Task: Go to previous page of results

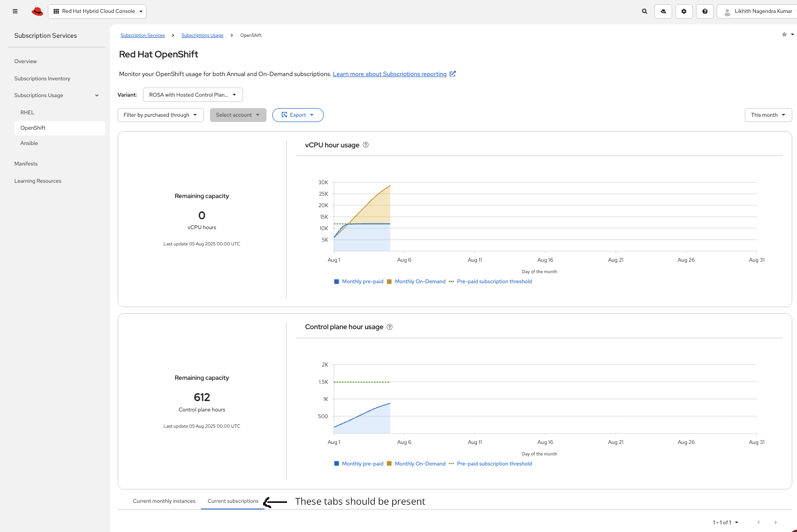Action: [x=758, y=522]
